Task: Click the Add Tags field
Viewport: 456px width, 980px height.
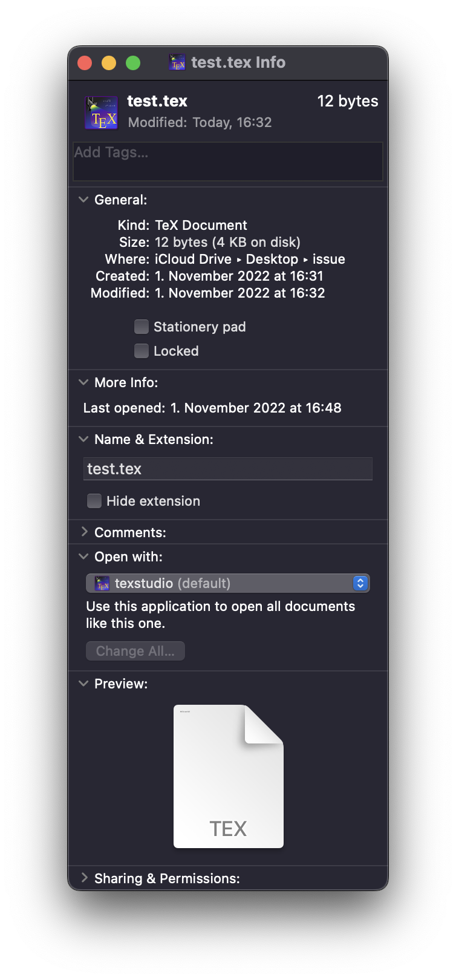Action: 227,161
